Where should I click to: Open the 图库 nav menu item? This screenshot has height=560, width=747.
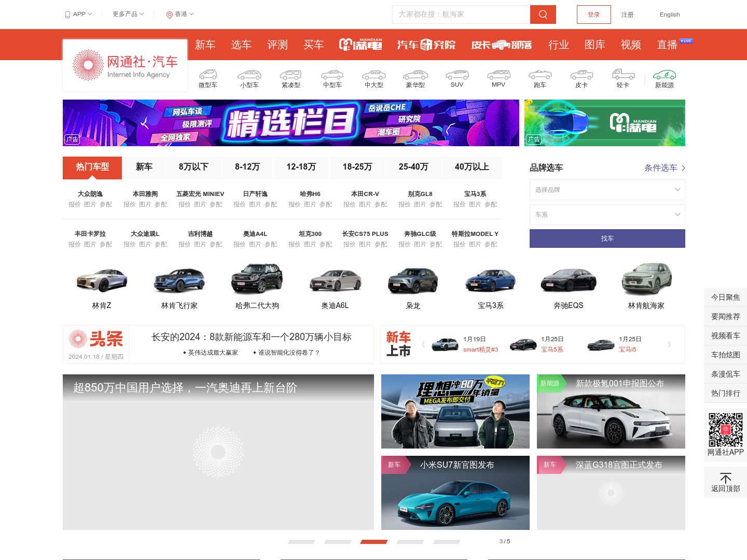[x=595, y=45]
